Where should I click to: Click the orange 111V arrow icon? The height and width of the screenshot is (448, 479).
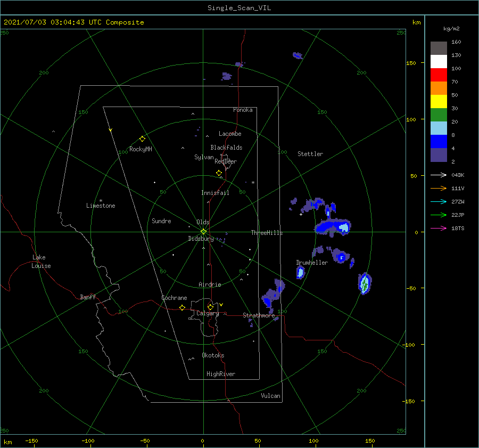(x=439, y=189)
